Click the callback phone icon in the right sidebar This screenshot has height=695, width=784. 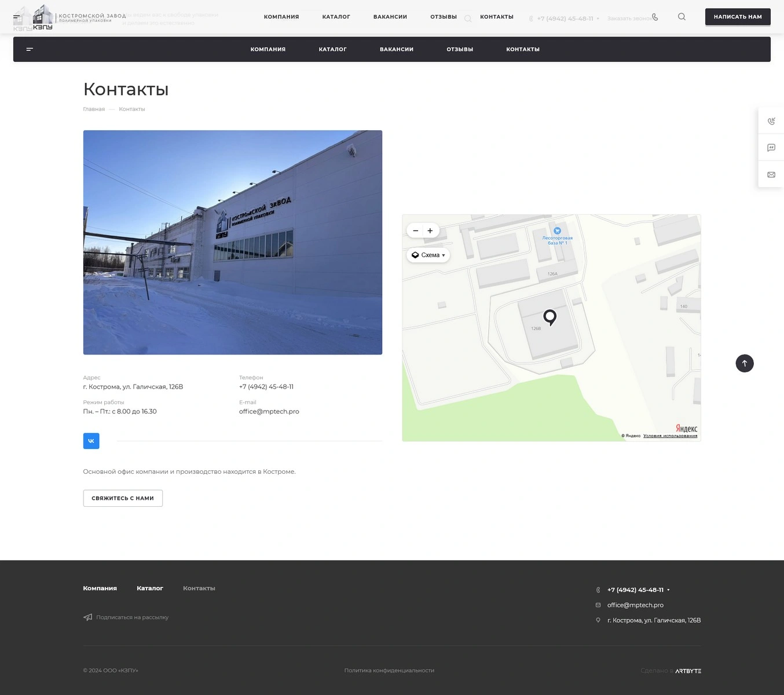[771, 121]
